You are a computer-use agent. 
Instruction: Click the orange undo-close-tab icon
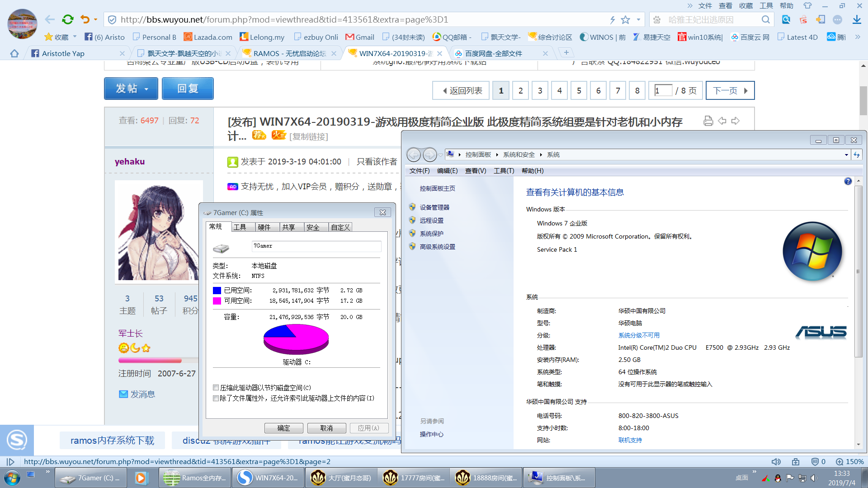pos(85,19)
